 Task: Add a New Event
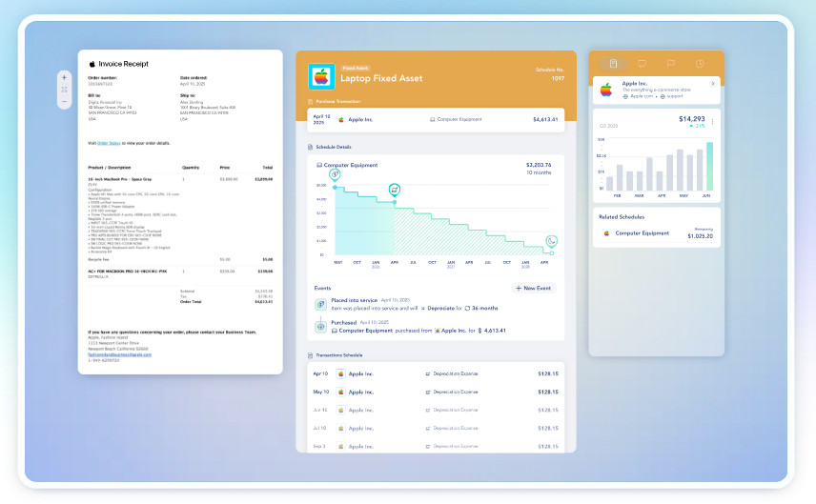pos(534,288)
